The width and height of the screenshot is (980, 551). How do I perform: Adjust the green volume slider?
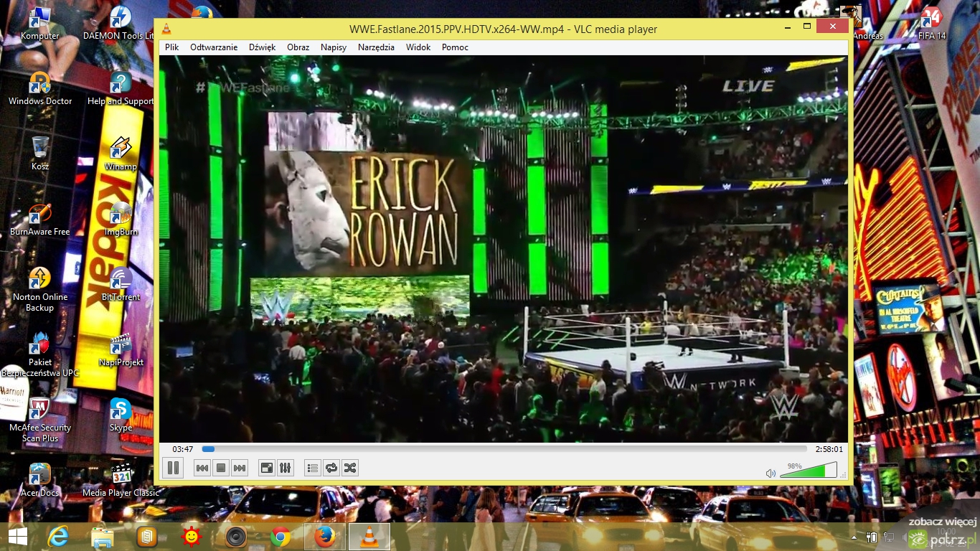coord(808,471)
